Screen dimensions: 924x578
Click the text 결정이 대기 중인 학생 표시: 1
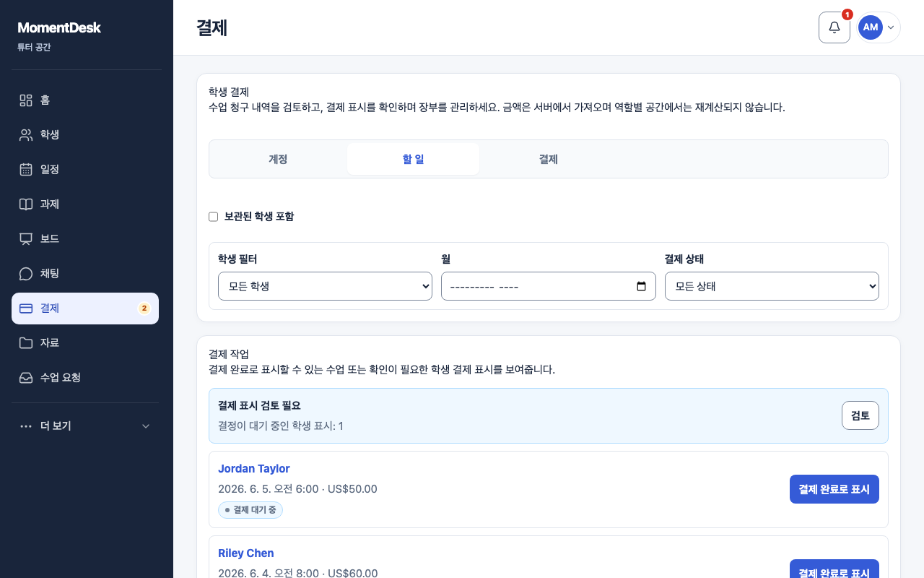(x=281, y=426)
